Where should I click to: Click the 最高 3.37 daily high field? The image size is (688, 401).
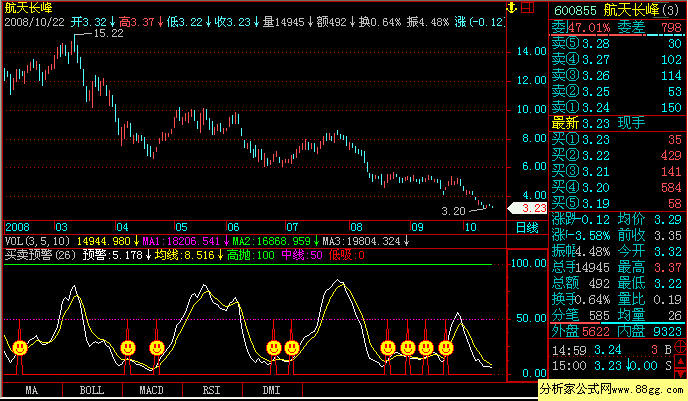[650, 267]
